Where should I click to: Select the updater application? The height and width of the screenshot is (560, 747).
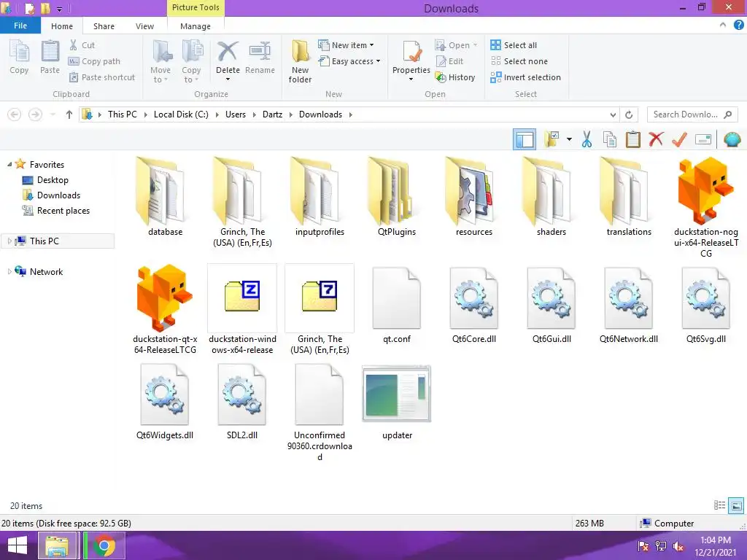396,402
